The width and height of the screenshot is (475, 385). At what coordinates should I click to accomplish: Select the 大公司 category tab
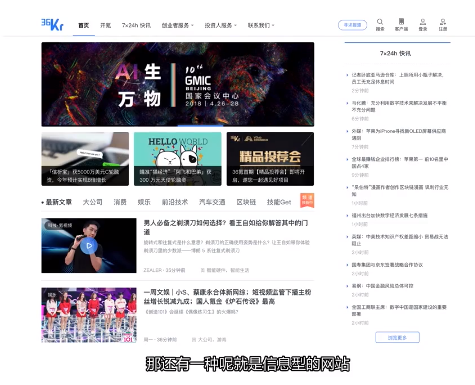pyautogui.click(x=92, y=202)
